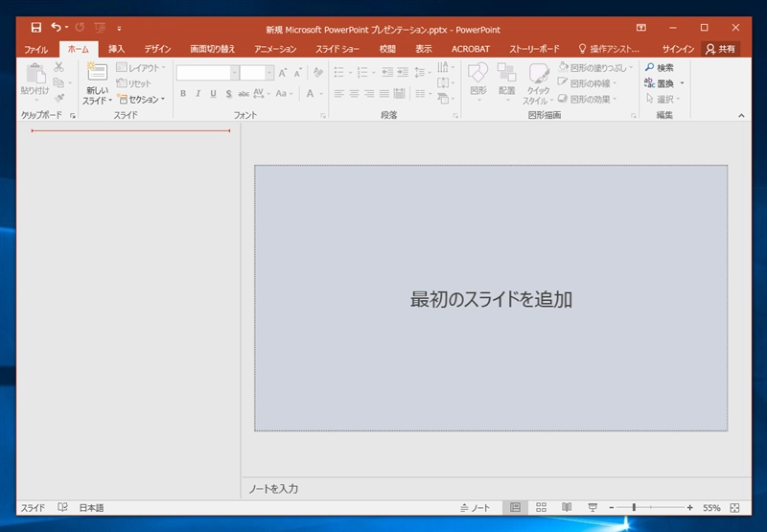Click the Format Painter brush icon
767x532 pixels.
coord(59,99)
